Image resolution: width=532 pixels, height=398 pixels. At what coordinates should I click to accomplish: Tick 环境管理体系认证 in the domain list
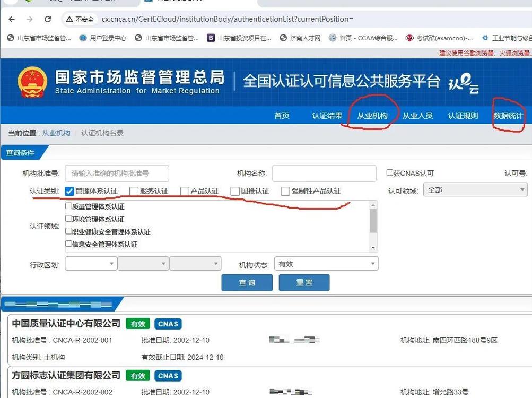coord(69,218)
